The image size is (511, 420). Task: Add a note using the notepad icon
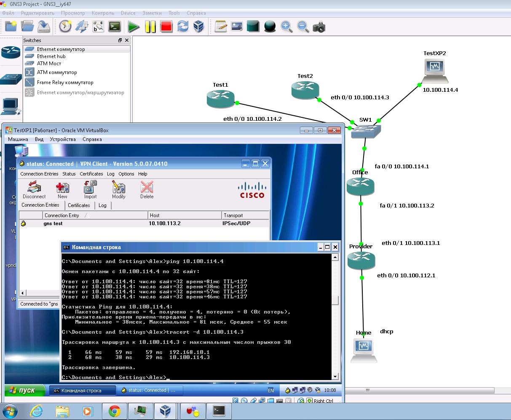[x=221, y=27]
